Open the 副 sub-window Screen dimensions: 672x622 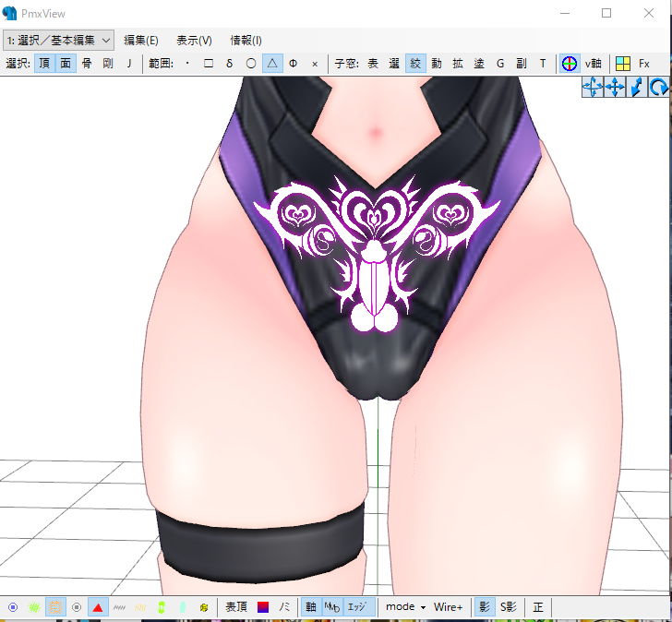pyautogui.click(x=522, y=64)
